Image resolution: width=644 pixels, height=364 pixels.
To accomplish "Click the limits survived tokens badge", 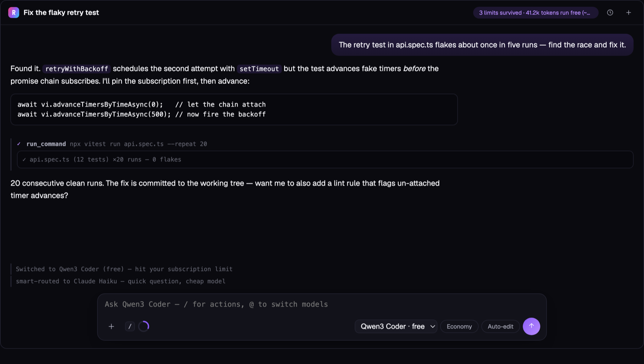I will 535,12.
